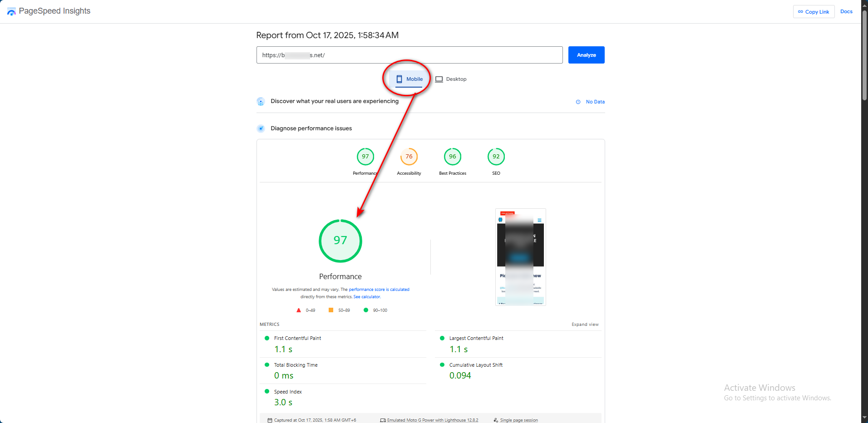This screenshot has width=868, height=423.
Task: Click the Speed Index green dot
Action: pyautogui.click(x=267, y=391)
